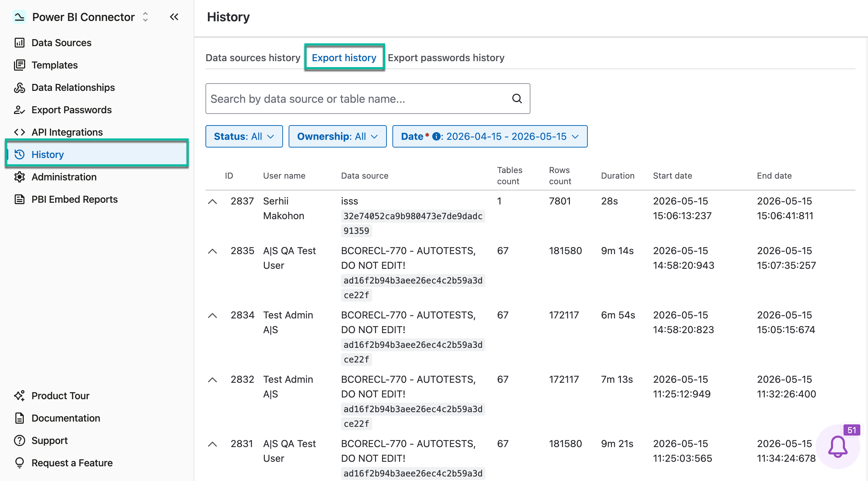
Task: Collapse row 2834 with its chevron
Action: tap(212, 316)
